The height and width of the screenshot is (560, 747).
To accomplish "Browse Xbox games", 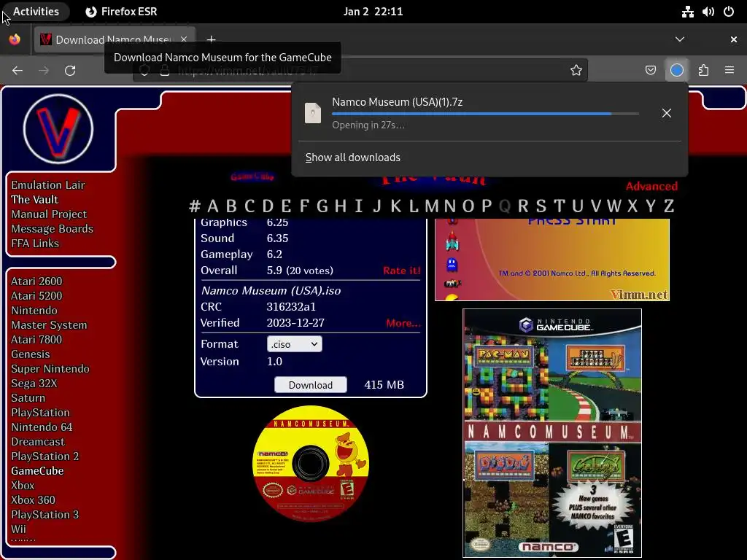I will pyautogui.click(x=23, y=486).
